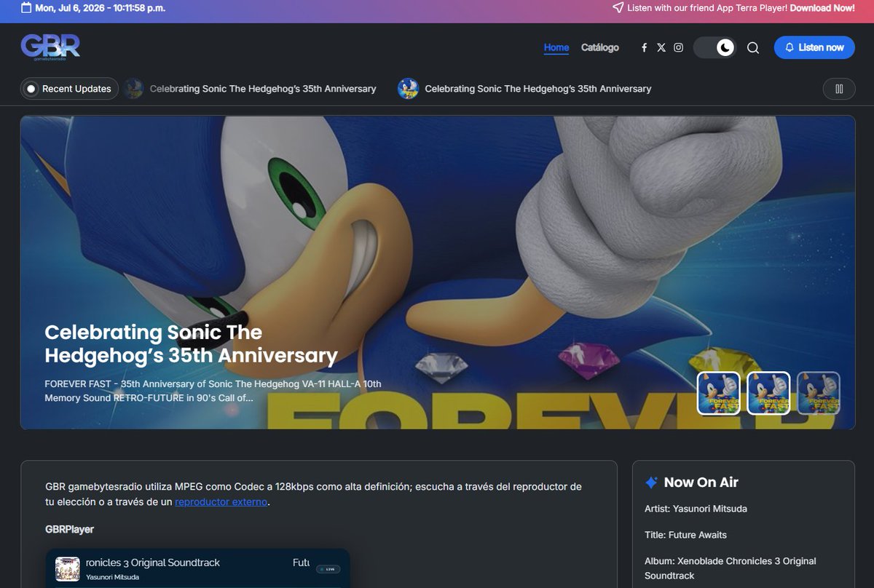The width and height of the screenshot is (874, 588).
Task: Click the Title: Future Awaits line
Action: [x=685, y=535]
